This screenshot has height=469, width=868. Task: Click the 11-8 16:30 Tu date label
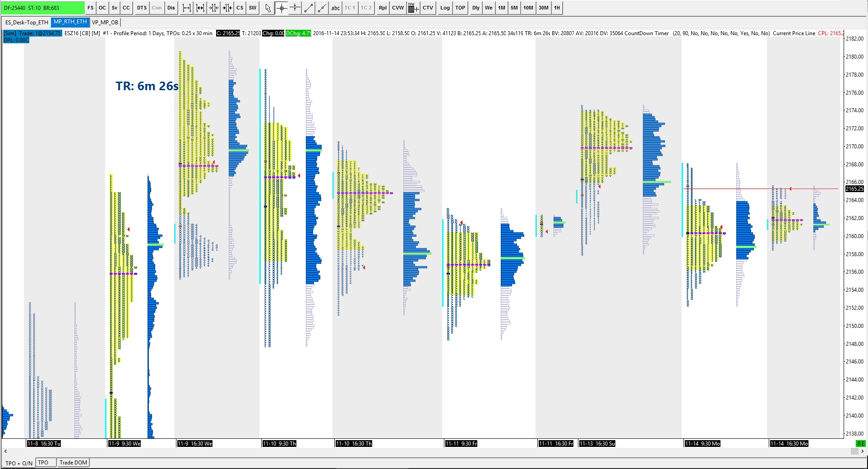(44, 444)
